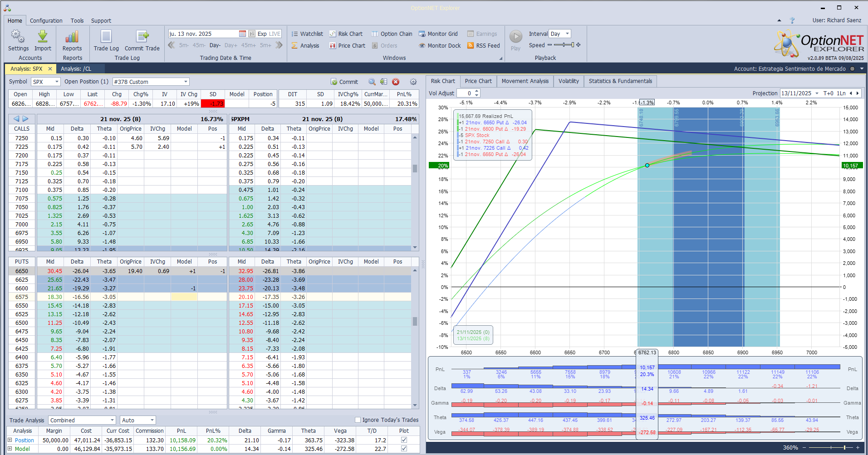Open the RSS Feed window
The width and height of the screenshot is (868, 455).
[x=483, y=45]
